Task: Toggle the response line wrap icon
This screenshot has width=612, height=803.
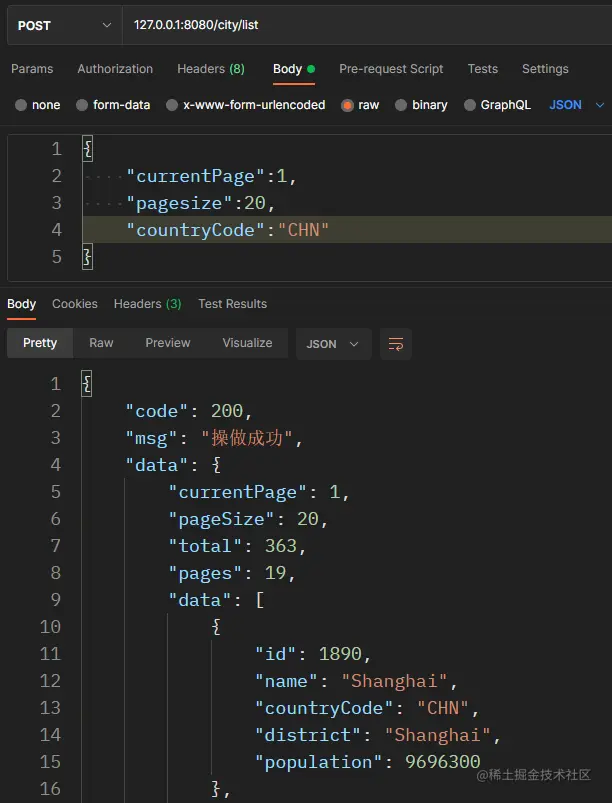Action: 396,344
